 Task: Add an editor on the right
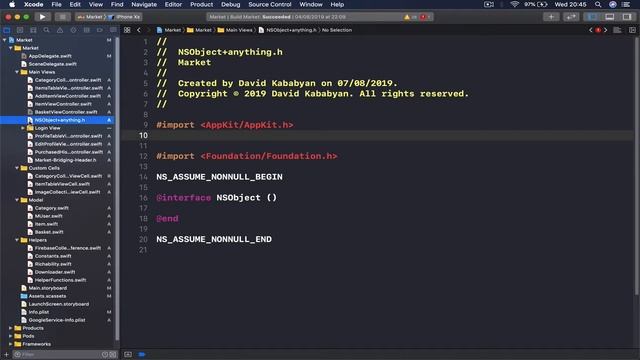point(632,30)
